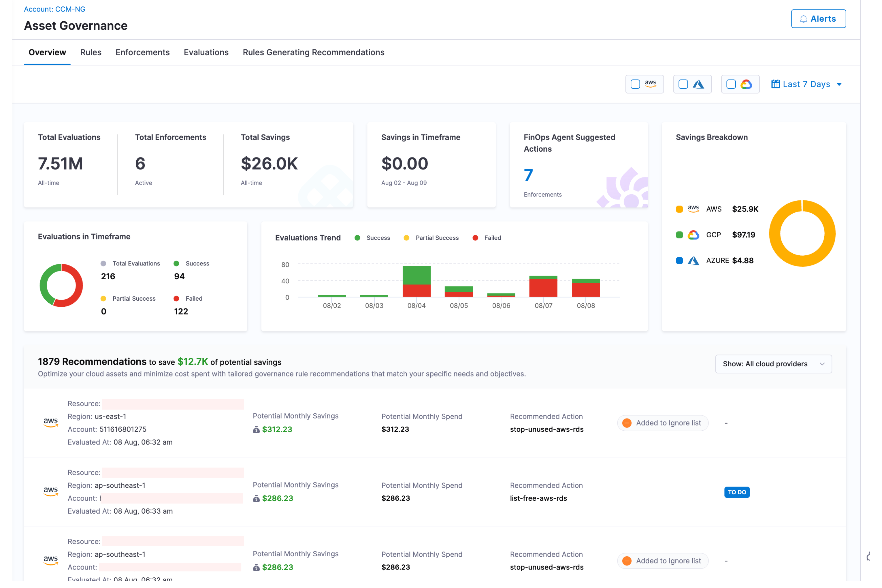
Task: Click the money bag icon beside $312.23
Action: click(x=256, y=430)
